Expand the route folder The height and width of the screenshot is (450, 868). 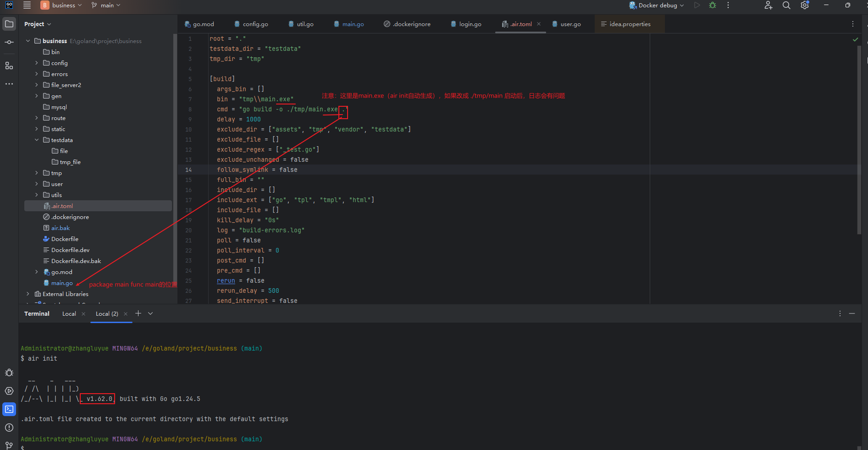(x=37, y=118)
